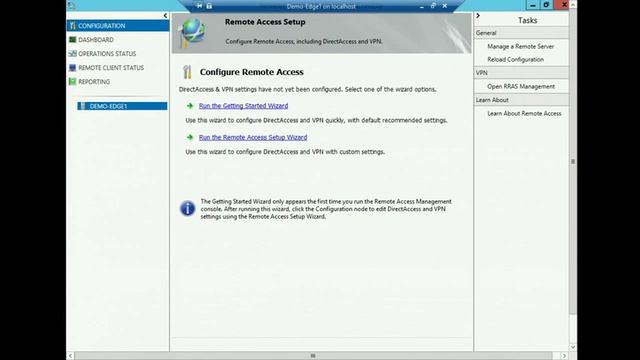
Task: Click the vertical scrollbar up arrow
Action: click(x=573, y=4)
